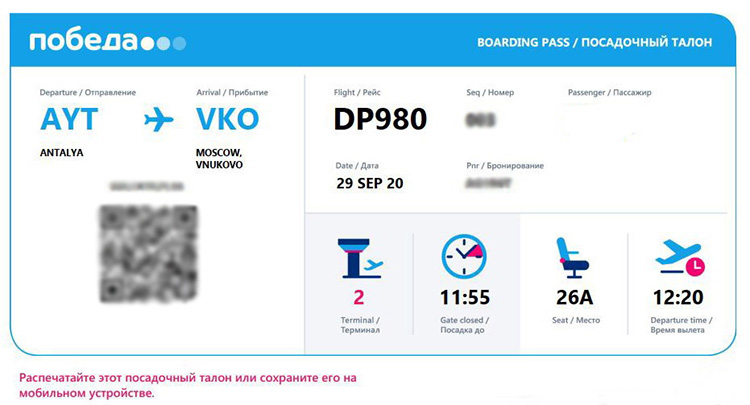Click the blurred sequence number
Image resolution: width=750 pixels, height=405 pixels.
(x=482, y=120)
